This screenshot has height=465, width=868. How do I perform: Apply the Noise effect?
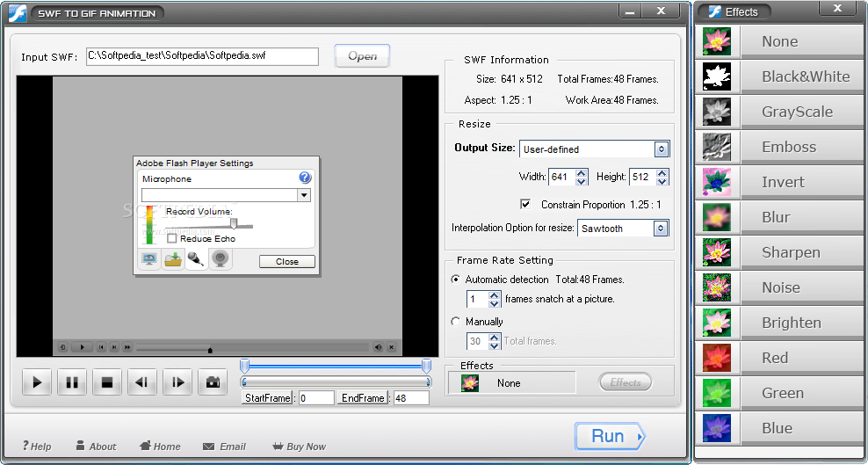[x=779, y=287]
